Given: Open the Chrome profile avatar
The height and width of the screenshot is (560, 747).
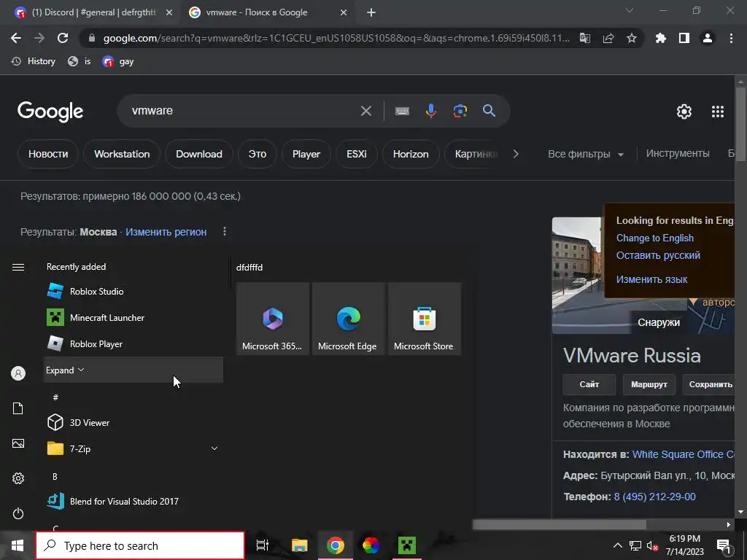Looking at the screenshot, I should [708, 38].
